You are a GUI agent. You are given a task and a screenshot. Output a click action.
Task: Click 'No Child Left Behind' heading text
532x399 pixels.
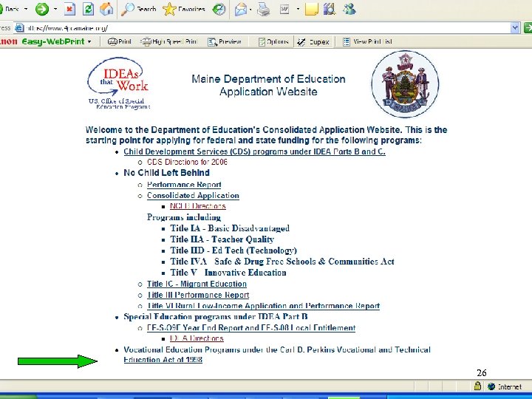coord(166,173)
